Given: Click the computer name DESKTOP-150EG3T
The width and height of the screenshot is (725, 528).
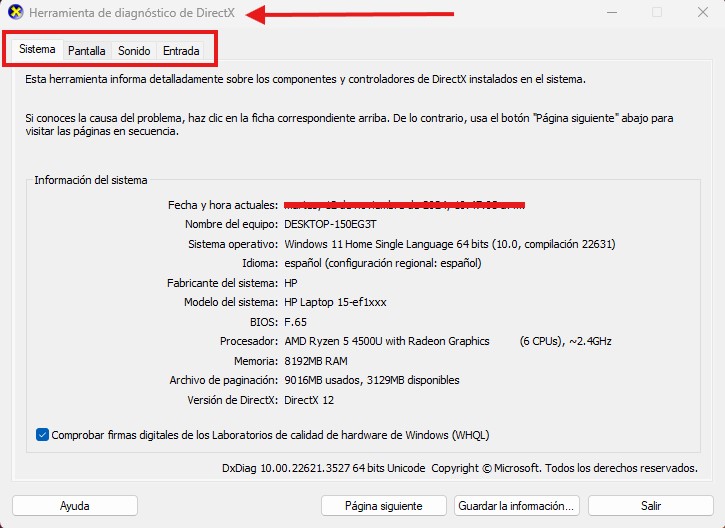Looking at the screenshot, I should pos(330,224).
